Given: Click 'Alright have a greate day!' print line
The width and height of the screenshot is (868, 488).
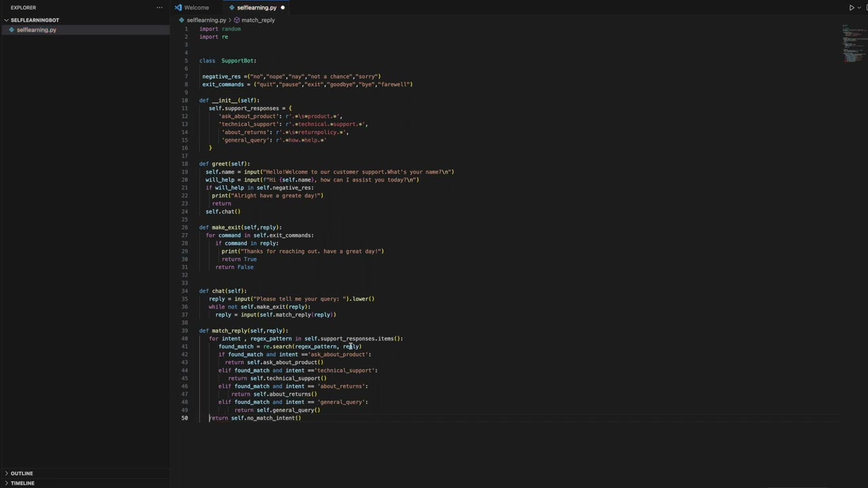Looking at the screenshot, I should coord(267,196).
